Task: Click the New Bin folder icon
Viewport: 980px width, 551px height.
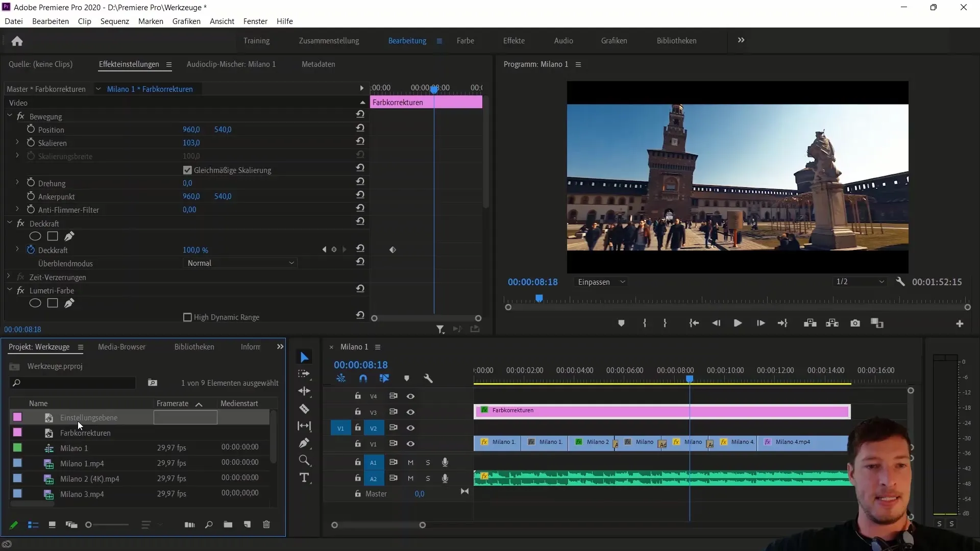Action: (x=228, y=524)
